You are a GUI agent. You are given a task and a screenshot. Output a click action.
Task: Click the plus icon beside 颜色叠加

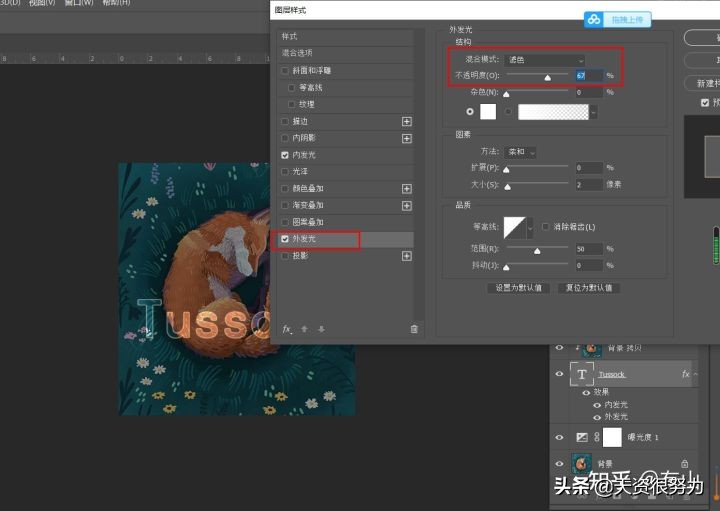point(406,189)
